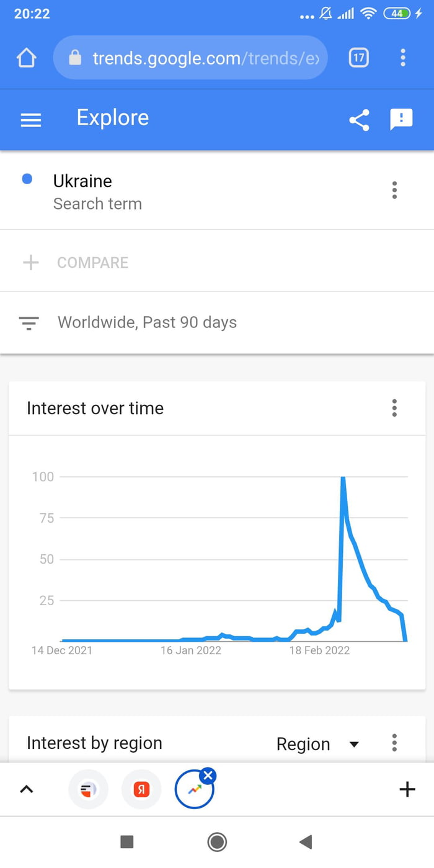Screen dimensions: 434x868
Task: Open Interest over time options menu
Action: click(394, 408)
